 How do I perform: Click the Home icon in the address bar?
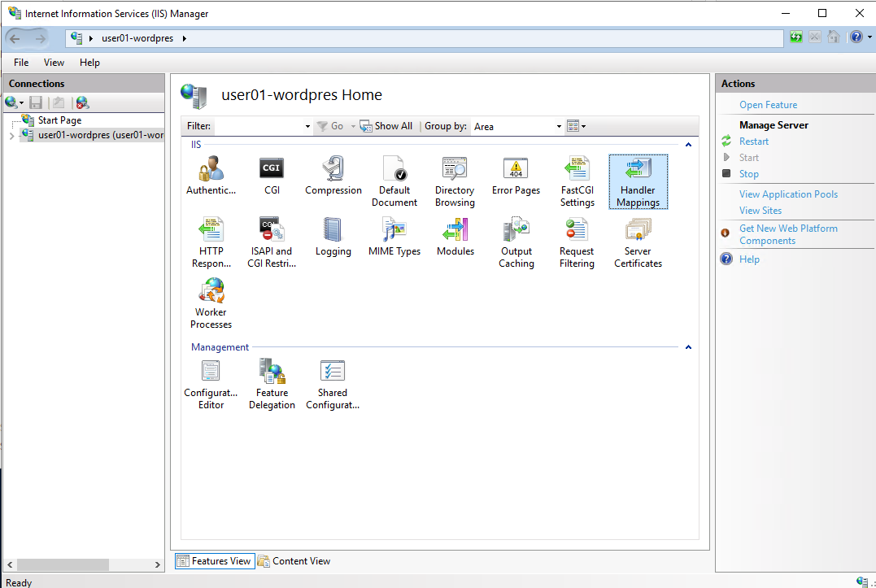coord(834,37)
